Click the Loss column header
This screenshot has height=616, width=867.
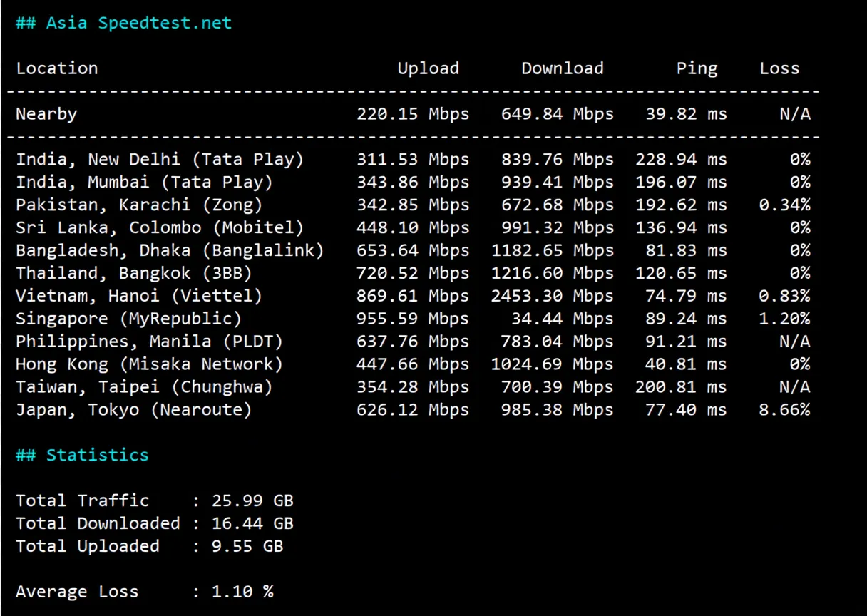coord(779,68)
